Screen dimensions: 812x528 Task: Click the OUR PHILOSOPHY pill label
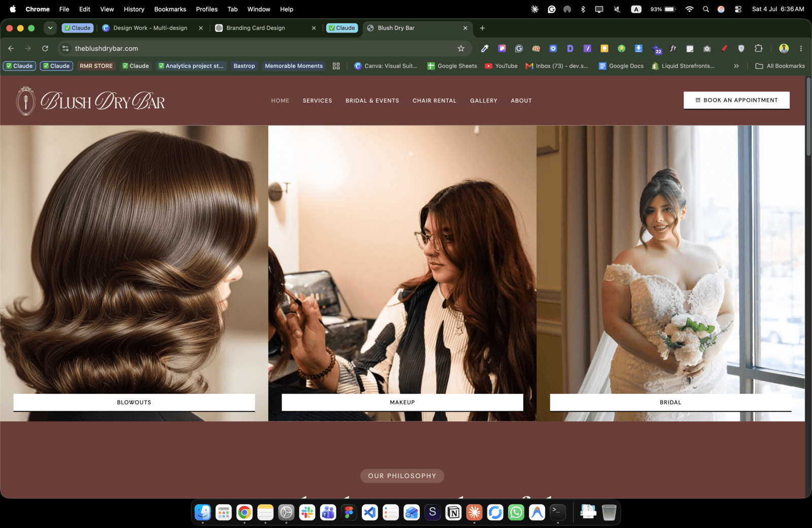pyautogui.click(x=402, y=476)
